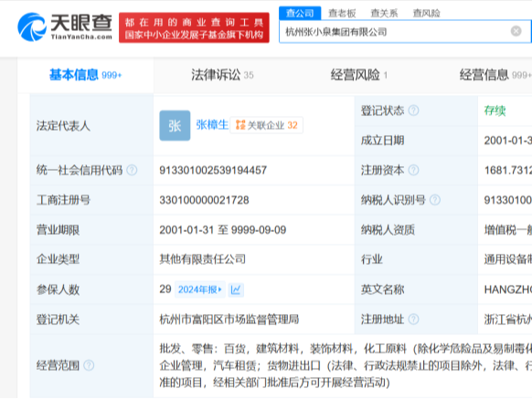Select the 查关系 search tab
This screenshot has width=532, height=399.
tap(384, 13)
